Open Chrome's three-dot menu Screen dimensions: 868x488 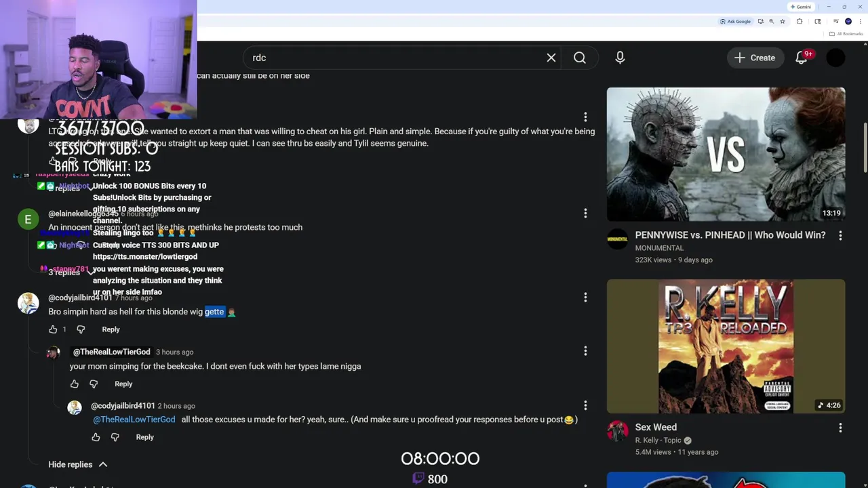click(860, 22)
